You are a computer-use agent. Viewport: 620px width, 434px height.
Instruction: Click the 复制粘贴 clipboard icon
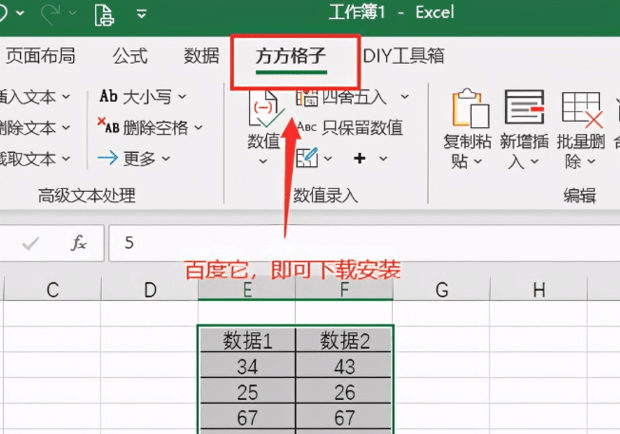(x=471, y=108)
